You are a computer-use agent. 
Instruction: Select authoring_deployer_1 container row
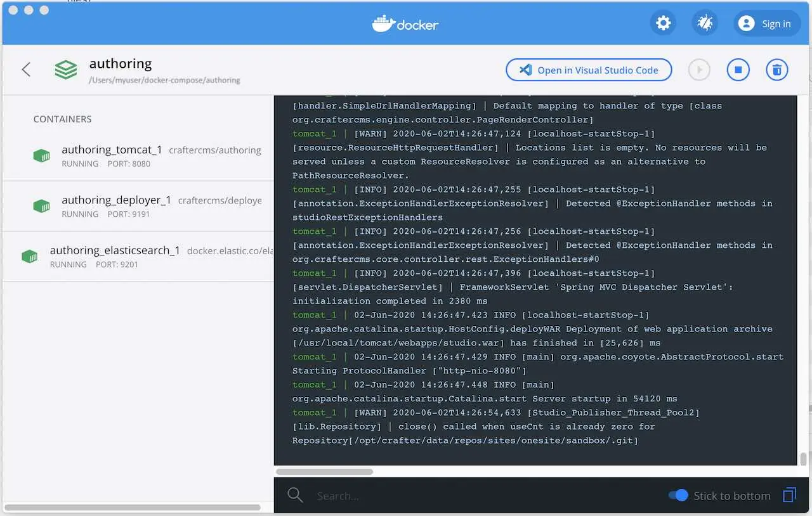point(138,206)
